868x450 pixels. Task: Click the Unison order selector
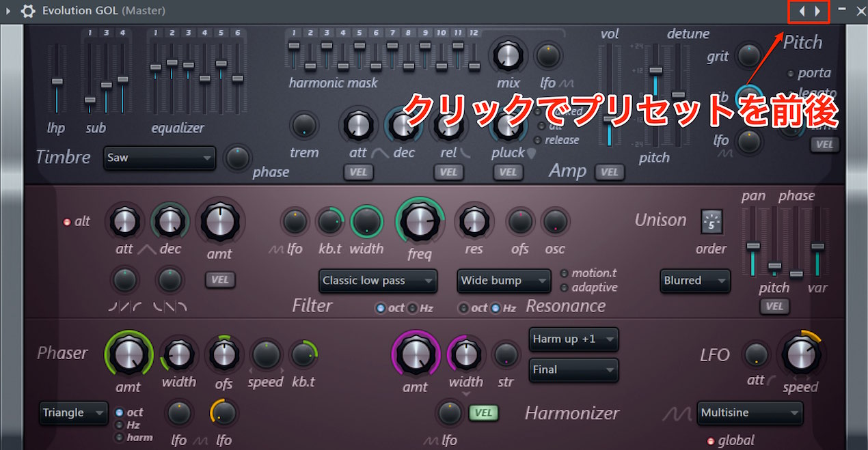point(711,222)
